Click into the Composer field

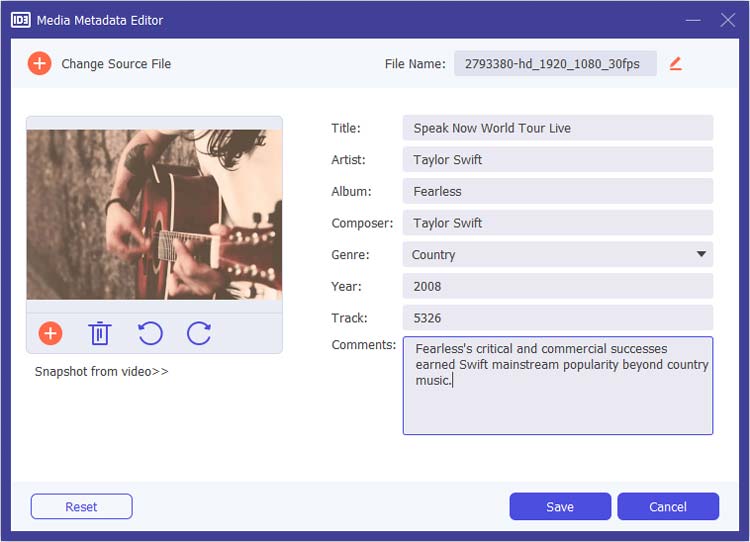click(x=558, y=223)
